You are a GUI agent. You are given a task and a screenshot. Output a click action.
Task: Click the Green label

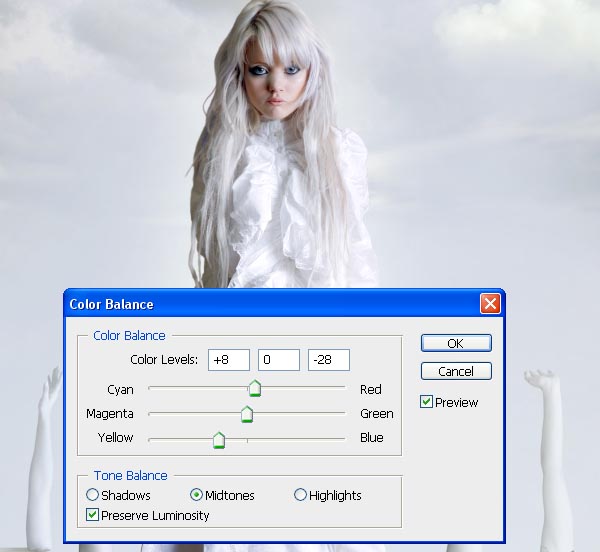(377, 414)
